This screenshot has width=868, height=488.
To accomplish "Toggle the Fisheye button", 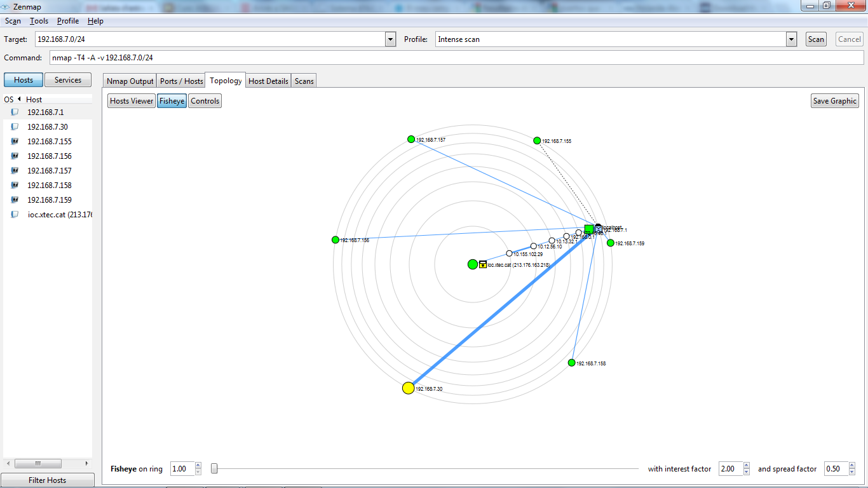I will tap(172, 101).
